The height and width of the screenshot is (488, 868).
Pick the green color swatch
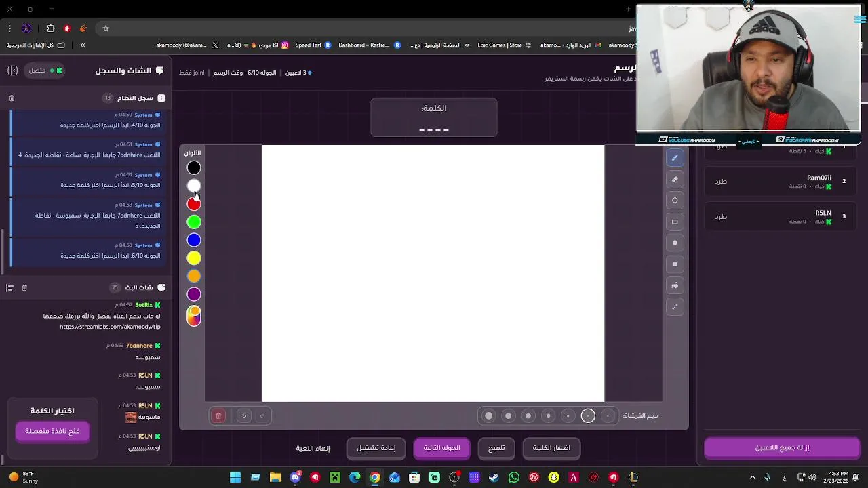[194, 222]
